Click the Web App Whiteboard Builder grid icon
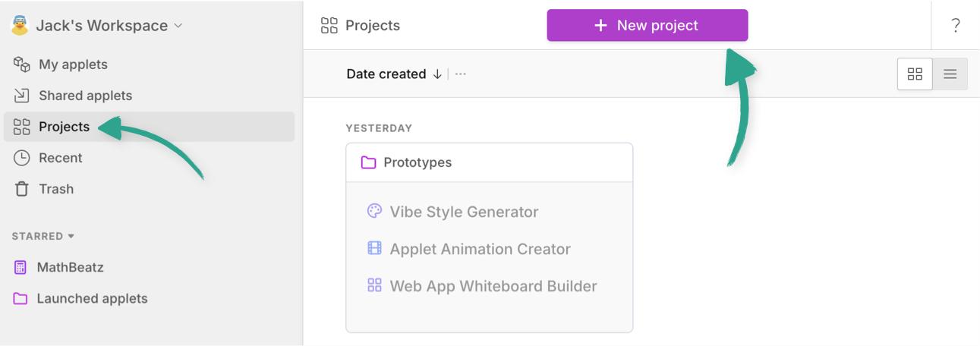 (374, 285)
